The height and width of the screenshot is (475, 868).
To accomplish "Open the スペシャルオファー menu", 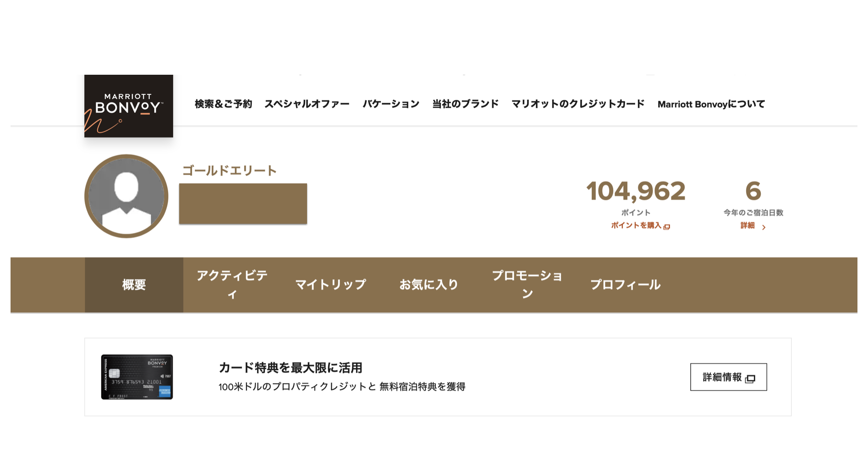I will (x=307, y=104).
